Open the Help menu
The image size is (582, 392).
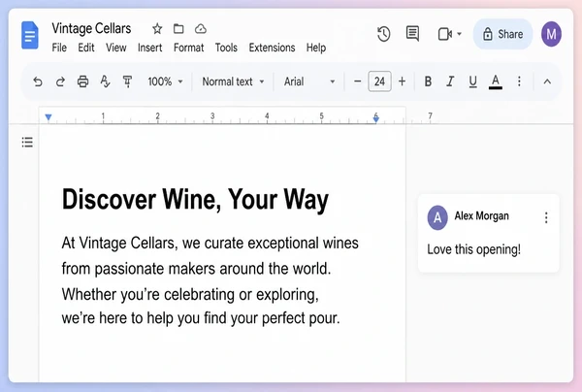(316, 48)
